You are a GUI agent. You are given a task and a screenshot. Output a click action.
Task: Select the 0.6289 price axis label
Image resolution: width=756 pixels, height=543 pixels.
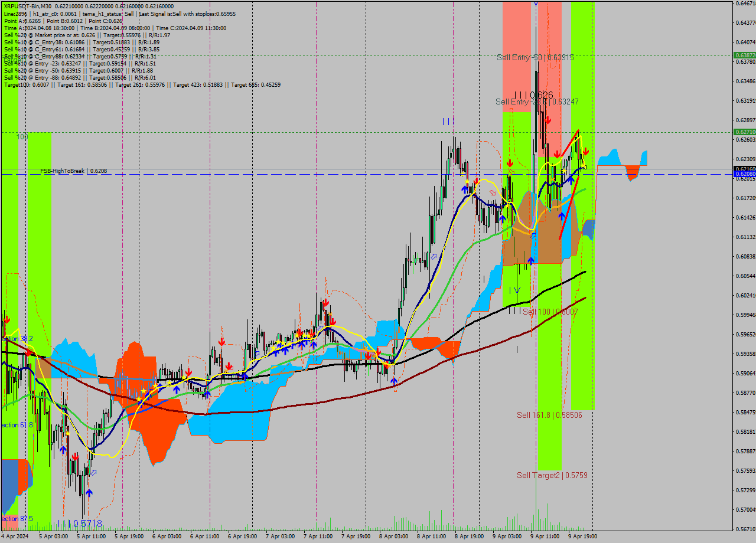745,120
